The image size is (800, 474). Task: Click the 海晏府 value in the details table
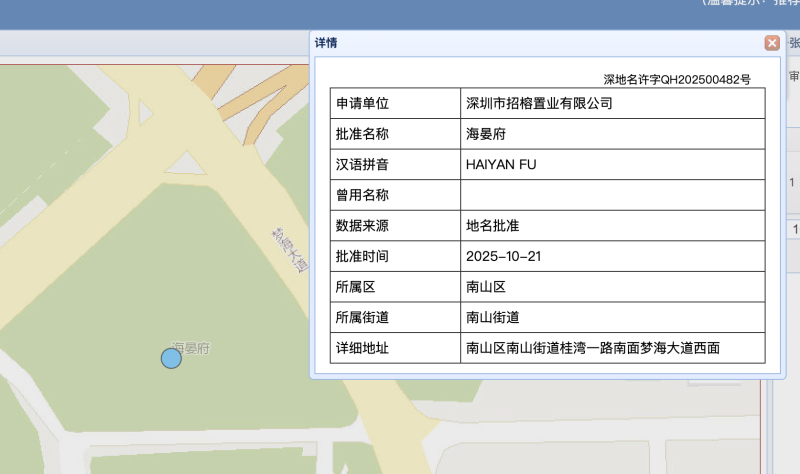coord(613,134)
